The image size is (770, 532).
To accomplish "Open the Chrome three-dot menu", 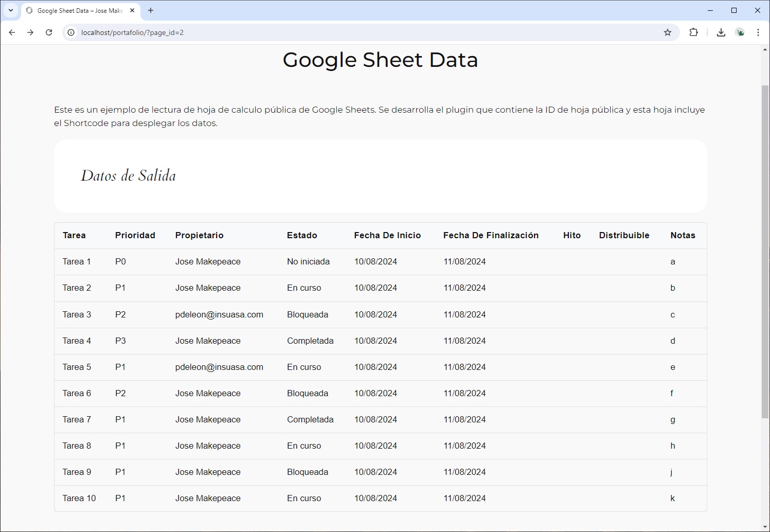I will pyautogui.click(x=758, y=32).
